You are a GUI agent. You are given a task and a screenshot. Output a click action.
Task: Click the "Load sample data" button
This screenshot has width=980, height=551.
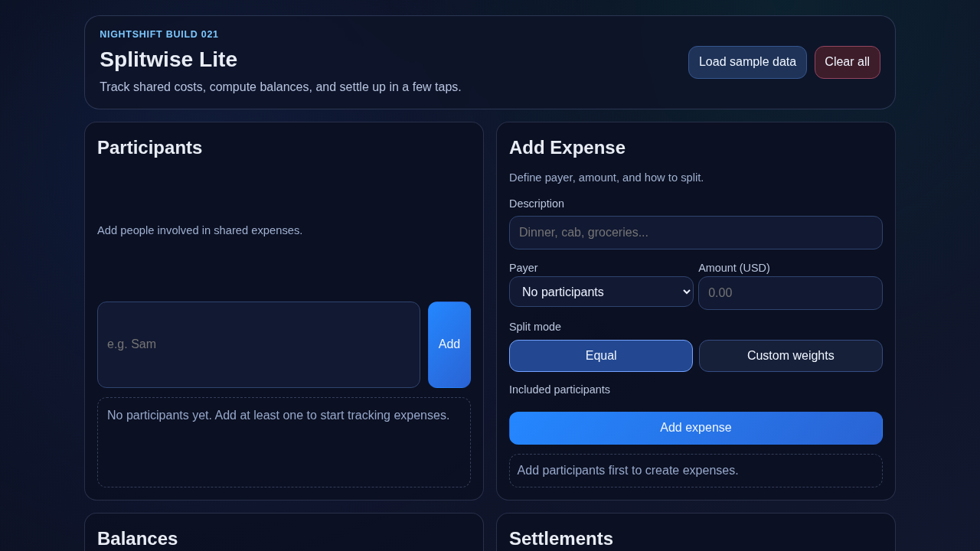[747, 62]
